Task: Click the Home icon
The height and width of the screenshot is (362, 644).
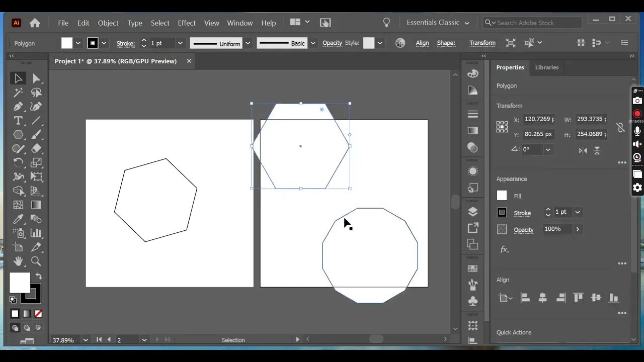Action: tap(35, 23)
